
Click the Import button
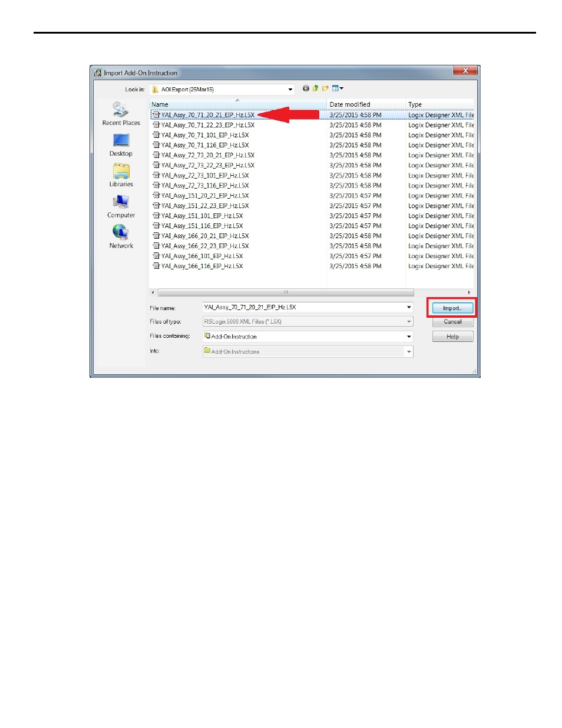[452, 308]
